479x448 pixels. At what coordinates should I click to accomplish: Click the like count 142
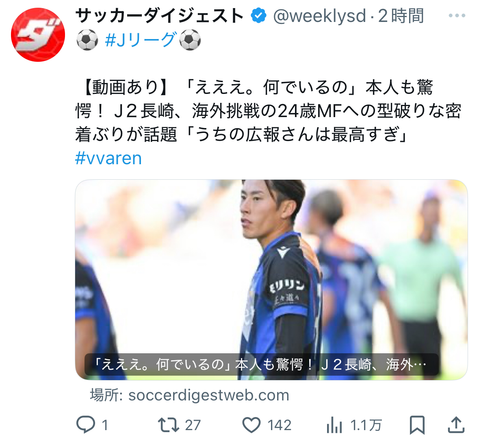point(279,425)
